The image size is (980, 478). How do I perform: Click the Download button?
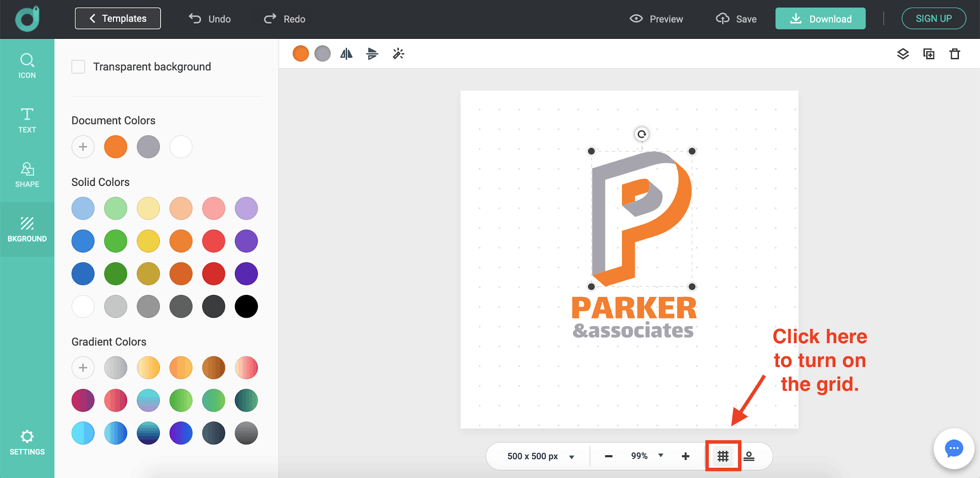(821, 19)
